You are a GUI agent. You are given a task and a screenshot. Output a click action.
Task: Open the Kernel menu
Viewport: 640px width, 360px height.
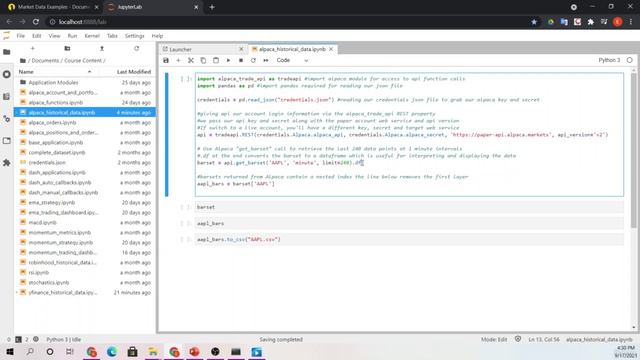pyautogui.click(x=92, y=36)
